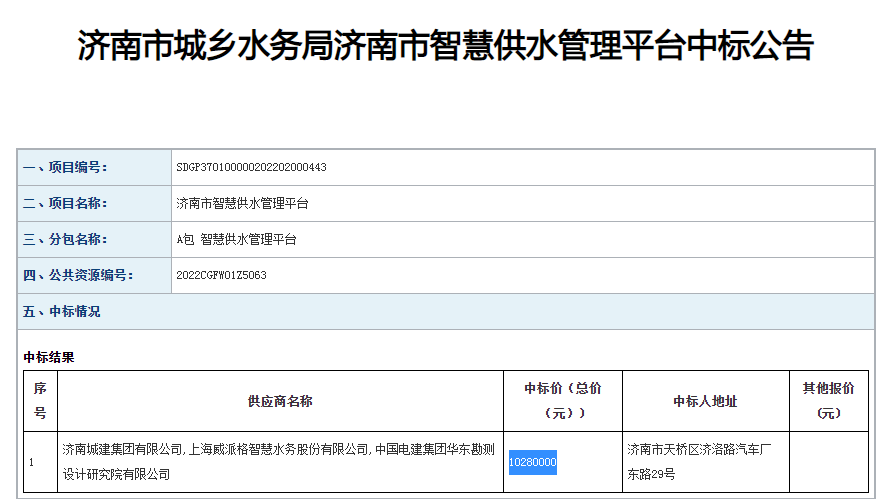Image resolution: width=890 pixels, height=499 pixels.
Task: Click the highlighted bid price 10280000
Action: point(532,462)
